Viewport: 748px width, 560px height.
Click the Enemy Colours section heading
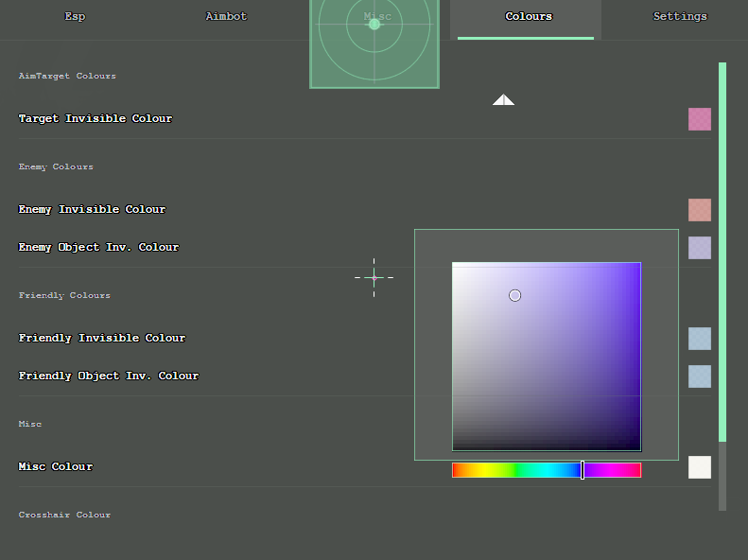[x=56, y=166]
